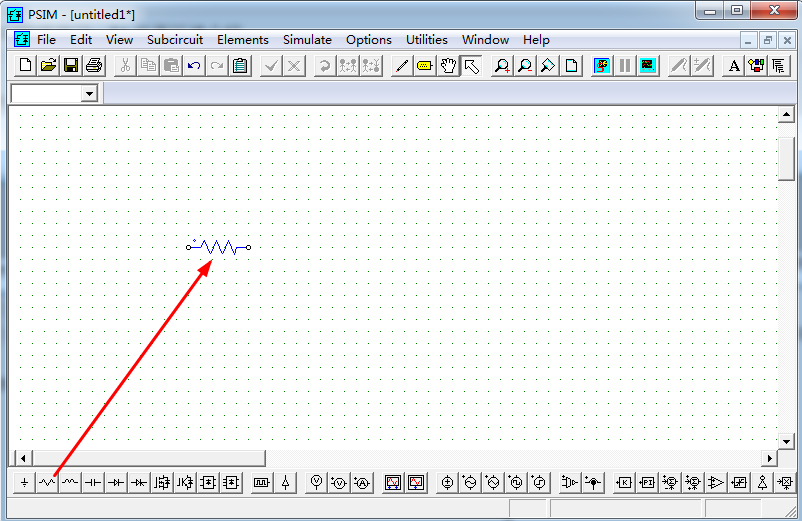Image resolution: width=802 pixels, height=521 pixels.
Task: Open the Window menu
Action: coord(485,40)
